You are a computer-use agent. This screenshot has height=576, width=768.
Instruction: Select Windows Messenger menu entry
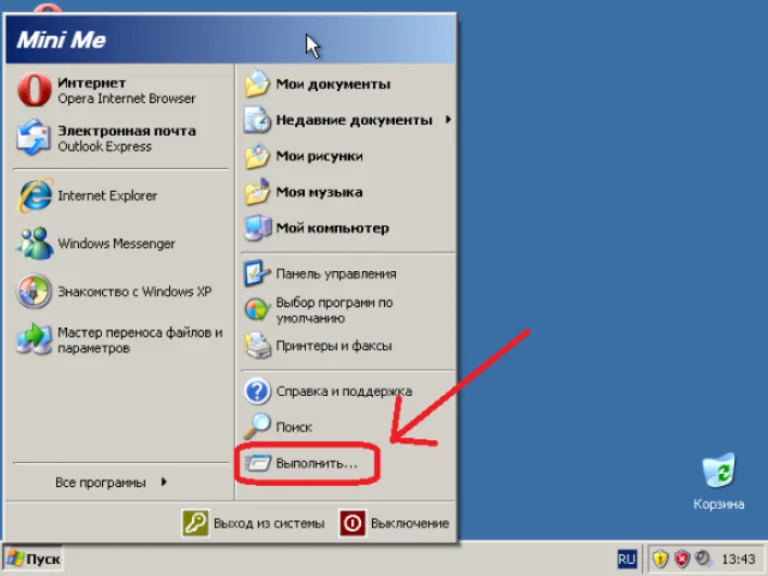pos(120,243)
